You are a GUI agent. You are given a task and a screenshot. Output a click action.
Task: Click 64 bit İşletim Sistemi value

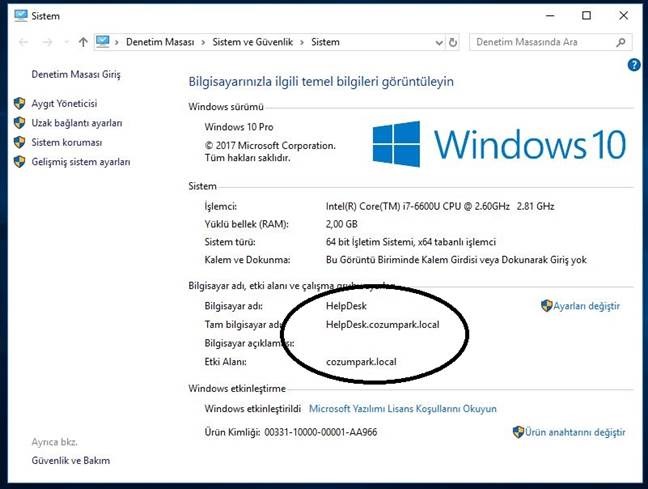411,242
